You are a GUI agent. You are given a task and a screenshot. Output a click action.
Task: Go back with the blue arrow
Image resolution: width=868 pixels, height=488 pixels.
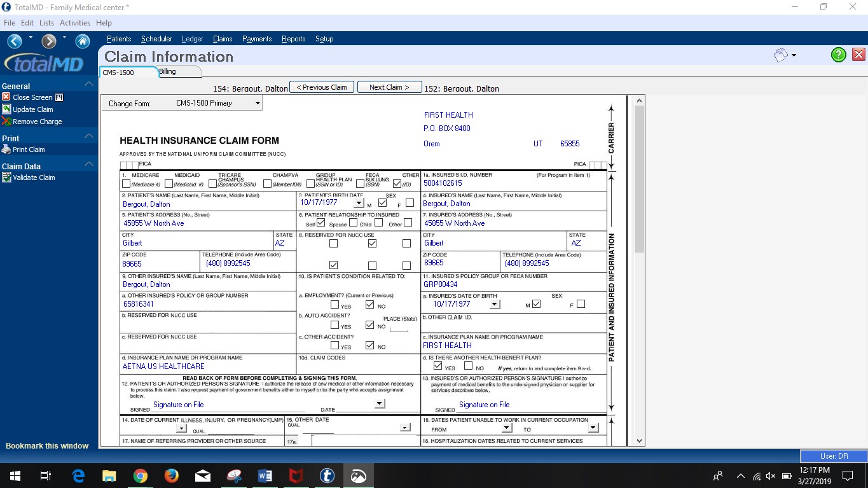15,41
